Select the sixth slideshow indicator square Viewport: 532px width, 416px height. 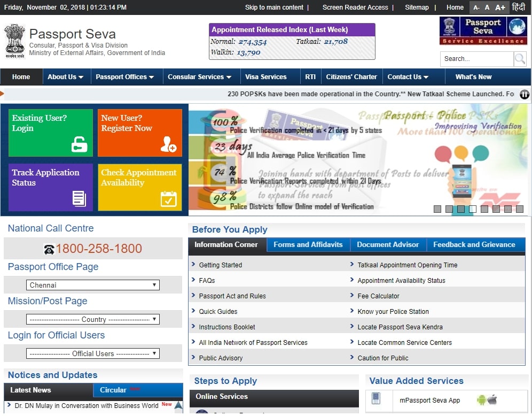click(496, 209)
